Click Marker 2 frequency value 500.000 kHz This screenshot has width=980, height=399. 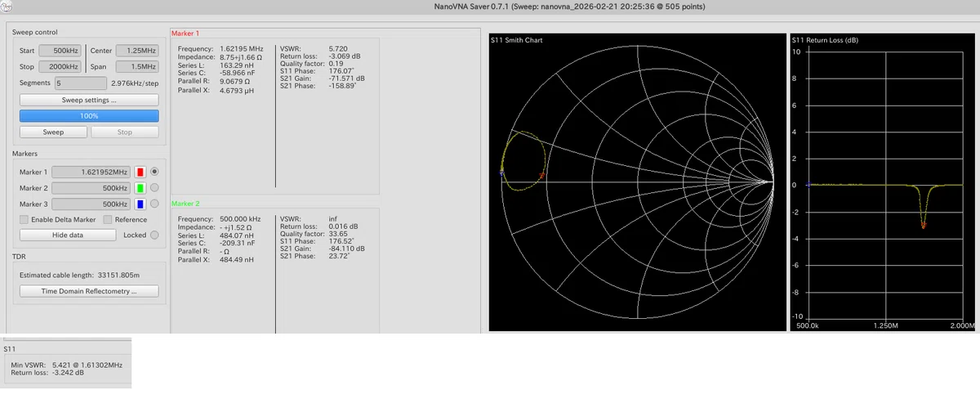tap(240, 219)
